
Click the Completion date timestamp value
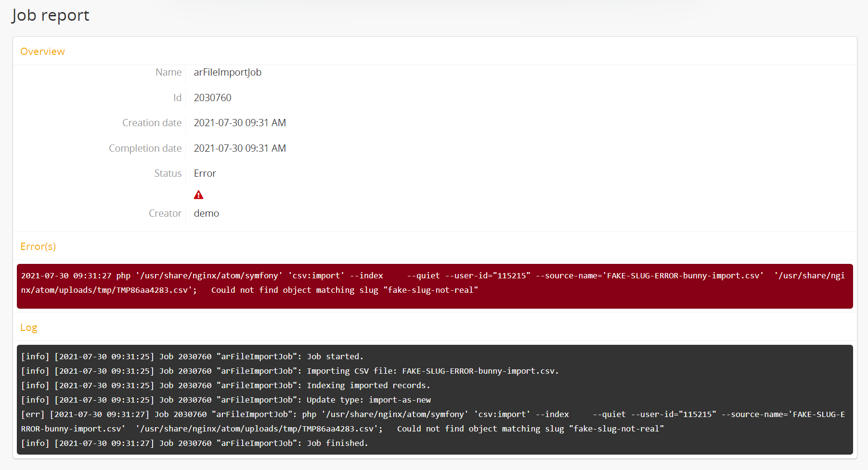240,148
